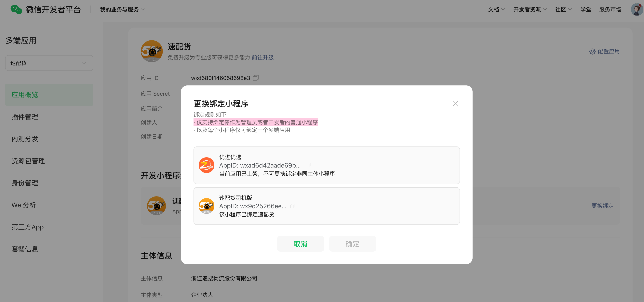
Task: Click the 企业法人 text
Action: coord(202,295)
